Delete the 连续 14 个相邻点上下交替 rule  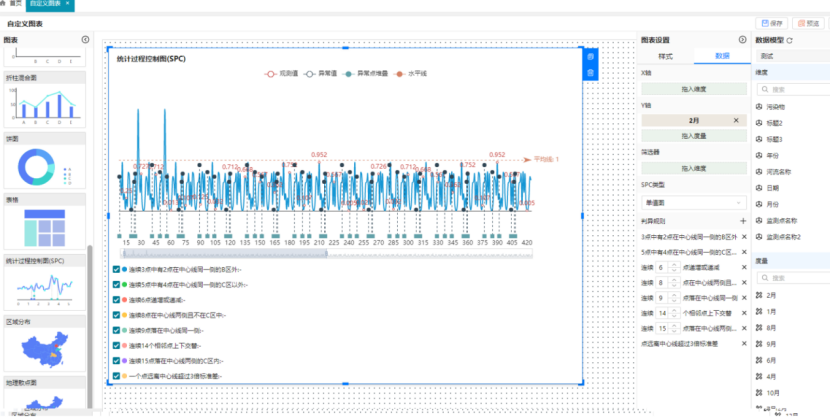743,313
